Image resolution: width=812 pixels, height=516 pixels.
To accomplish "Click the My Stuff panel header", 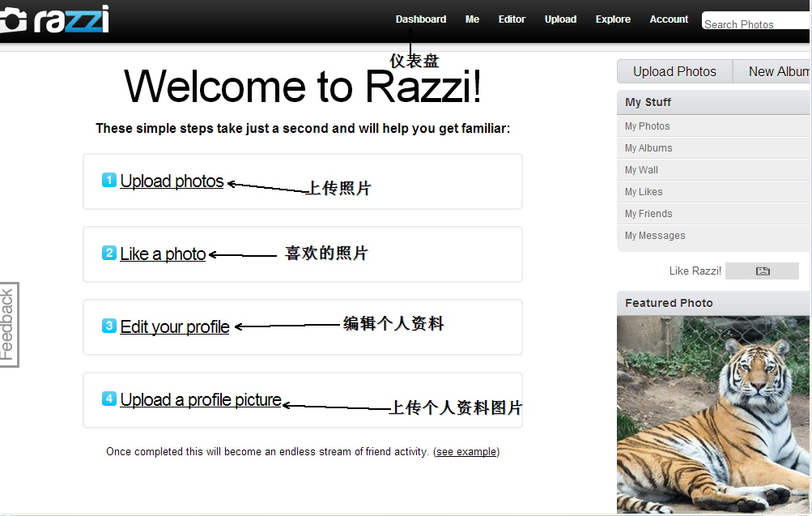I will coord(714,102).
